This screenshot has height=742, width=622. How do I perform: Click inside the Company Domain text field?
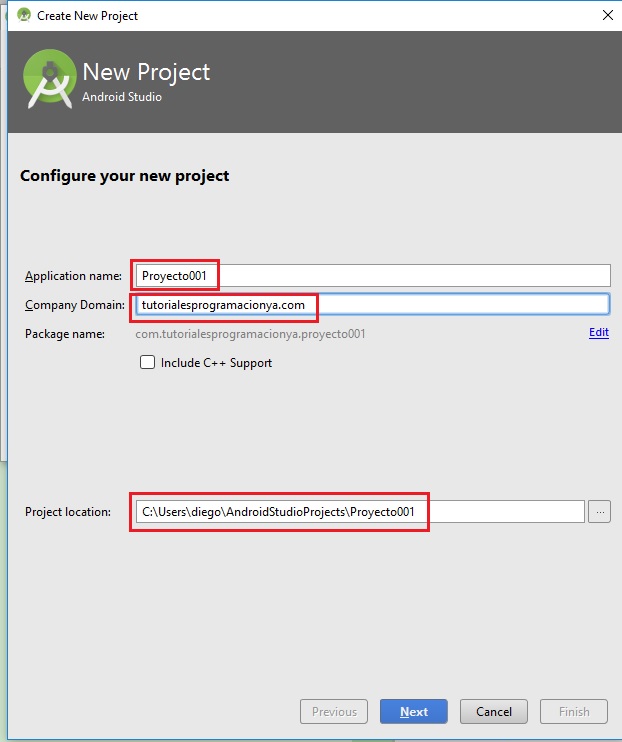click(373, 304)
